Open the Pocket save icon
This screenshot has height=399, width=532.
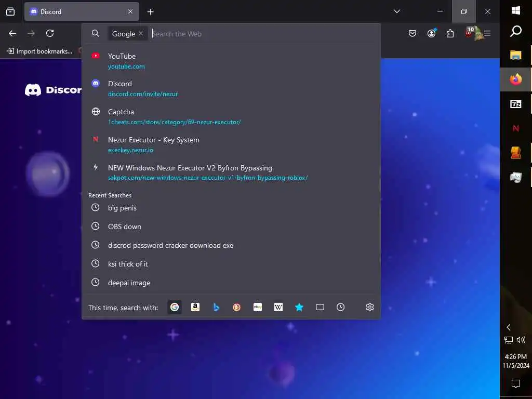click(x=412, y=33)
